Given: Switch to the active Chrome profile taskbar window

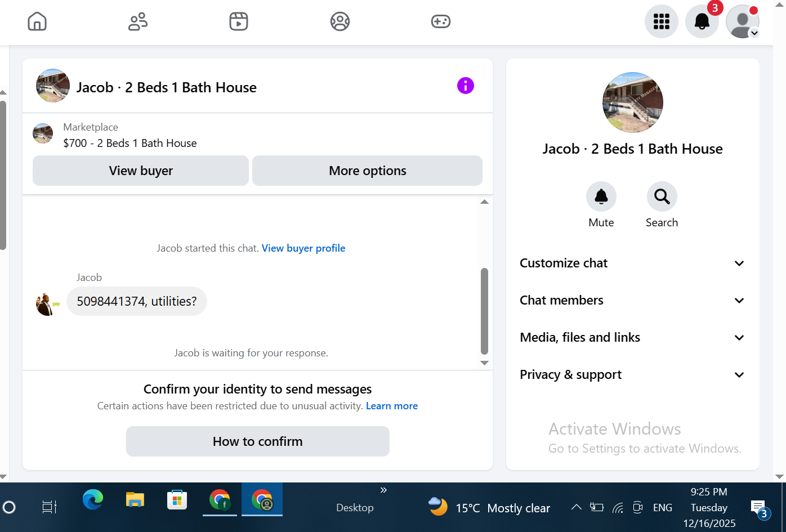Looking at the screenshot, I should click(x=262, y=500).
